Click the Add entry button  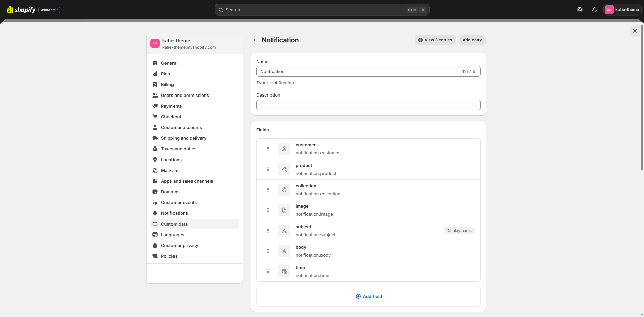click(x=472, y=40)
